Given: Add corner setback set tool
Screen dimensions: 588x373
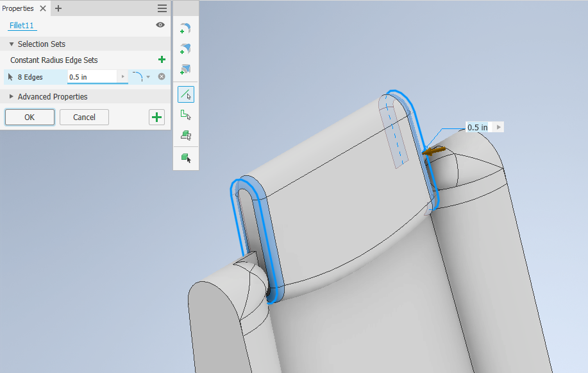Looking at the screenshot, I should (185, 69).
